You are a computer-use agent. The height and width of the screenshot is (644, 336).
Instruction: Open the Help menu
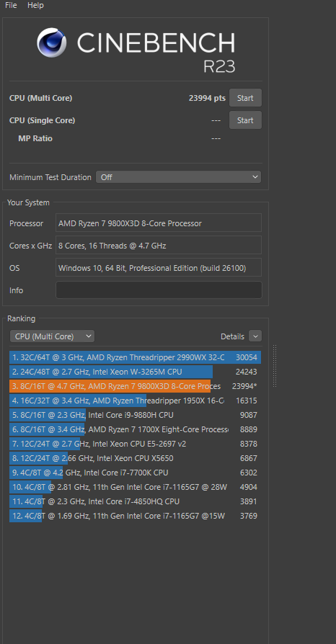click(35, 5)
